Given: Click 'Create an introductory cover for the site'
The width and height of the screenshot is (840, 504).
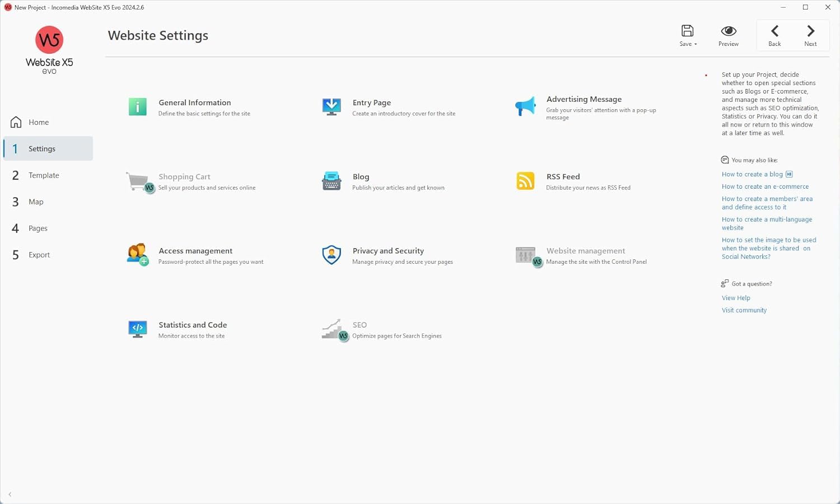Looking at the screenshot, I should coord(404,114).
